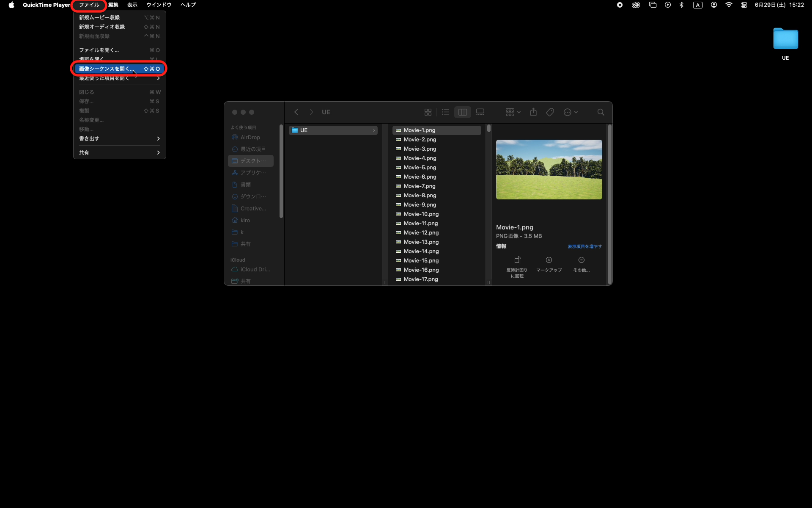The image size is (812, 508).
Task: Select 書類 in Finder sidebar
Action: click(251, 185)
